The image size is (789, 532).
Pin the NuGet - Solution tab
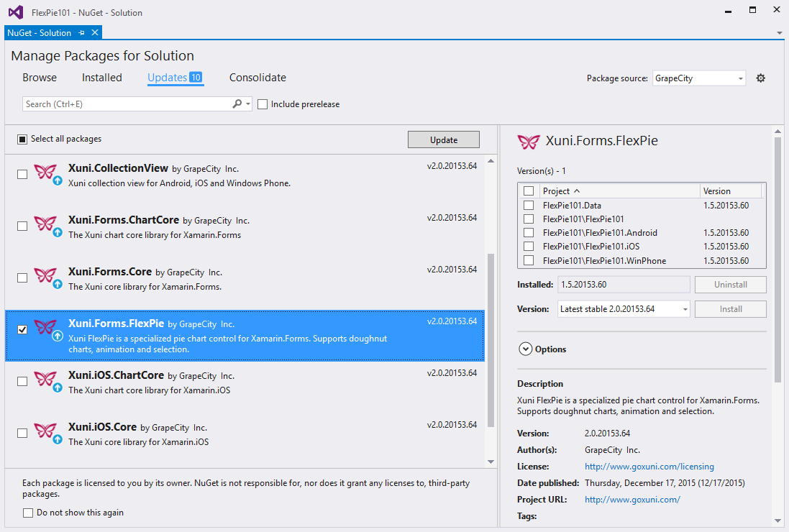(82, 32)
